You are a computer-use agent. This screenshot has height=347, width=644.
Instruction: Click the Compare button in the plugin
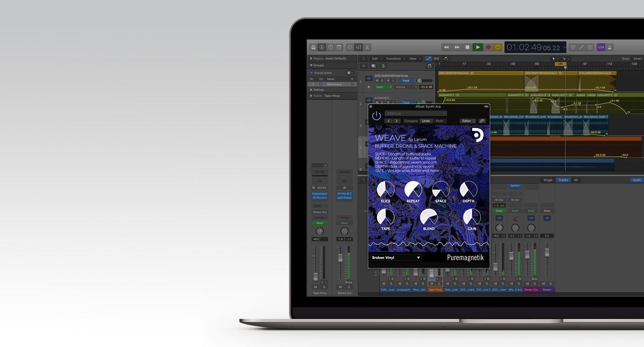411,121
